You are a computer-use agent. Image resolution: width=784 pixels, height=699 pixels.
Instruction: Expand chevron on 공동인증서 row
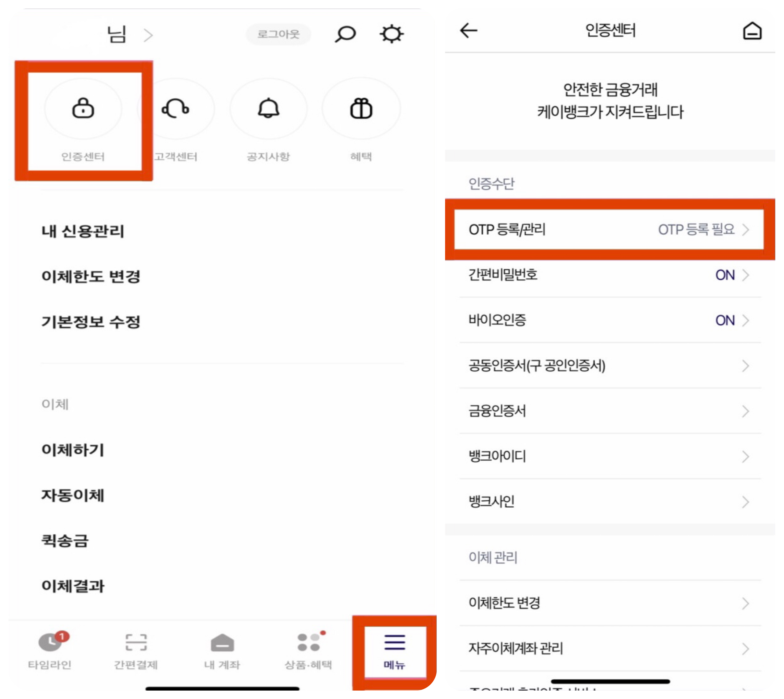pos(745,366)
